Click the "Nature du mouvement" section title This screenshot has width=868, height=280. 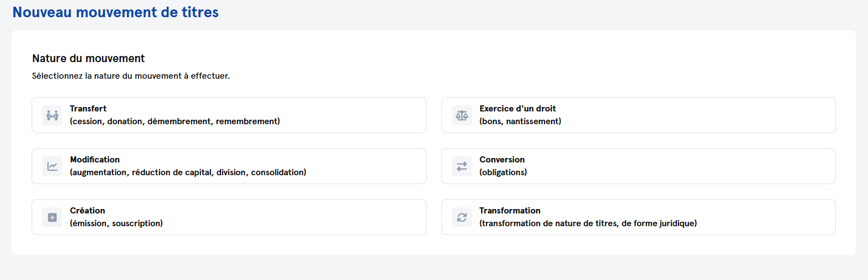(88, 58)
